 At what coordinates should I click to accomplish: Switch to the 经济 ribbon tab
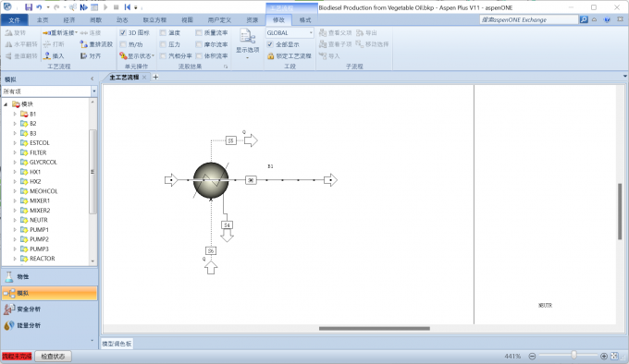(69, 20)
